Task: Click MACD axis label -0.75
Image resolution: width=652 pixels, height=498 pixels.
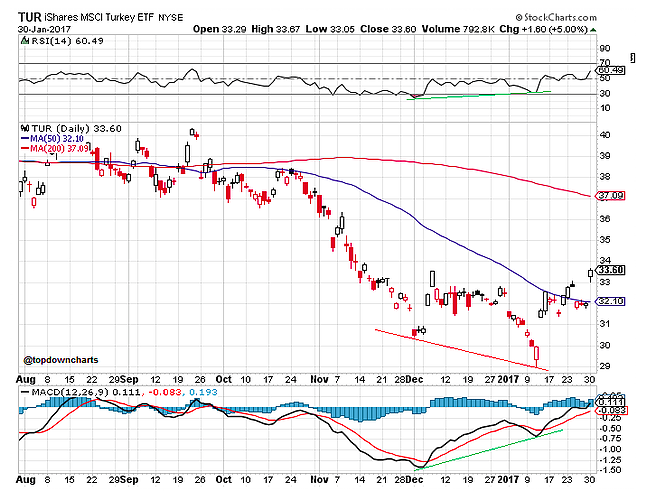Action: tap(610, 439)
